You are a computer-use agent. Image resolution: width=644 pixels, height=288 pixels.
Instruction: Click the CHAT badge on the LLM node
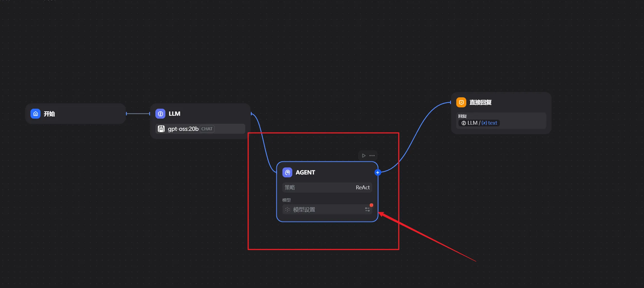pos(207,129)
